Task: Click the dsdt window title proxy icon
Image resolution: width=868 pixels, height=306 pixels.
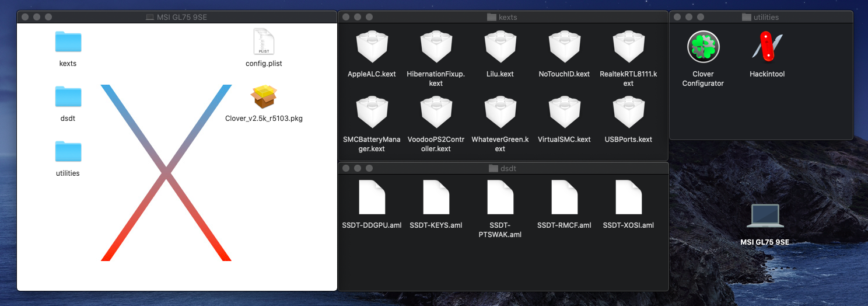Action: [493, 168]
